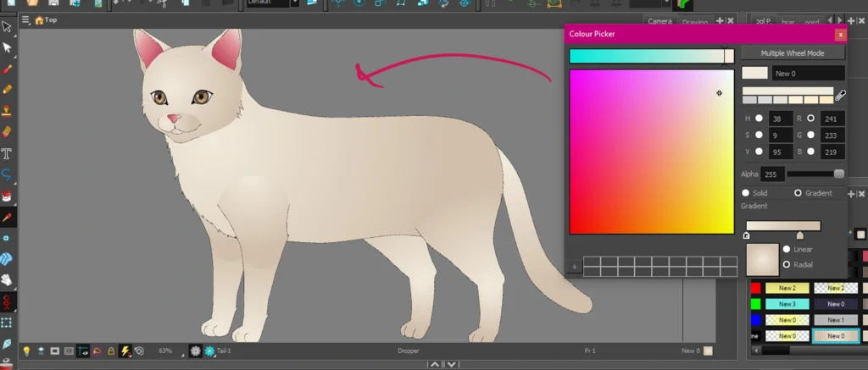This screenshot has height=370, width=868.
Task: Select the Paint bucket tool
Action: click(7, 196)
